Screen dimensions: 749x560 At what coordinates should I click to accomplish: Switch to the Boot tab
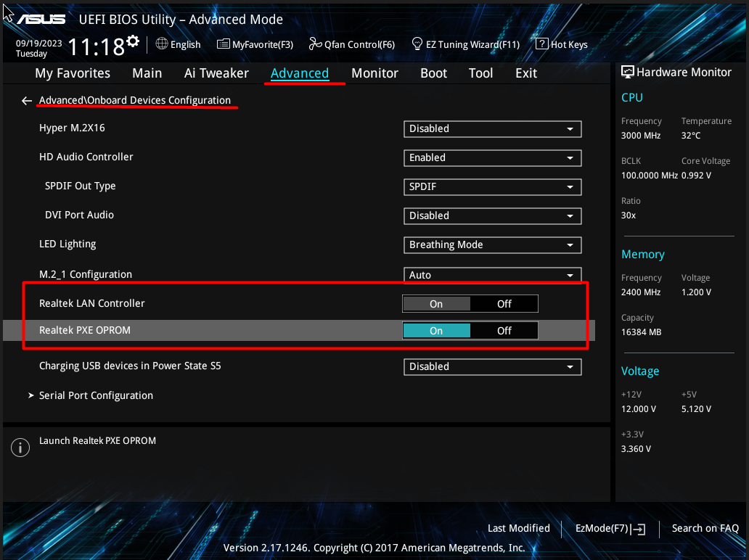tap(433, 73)
